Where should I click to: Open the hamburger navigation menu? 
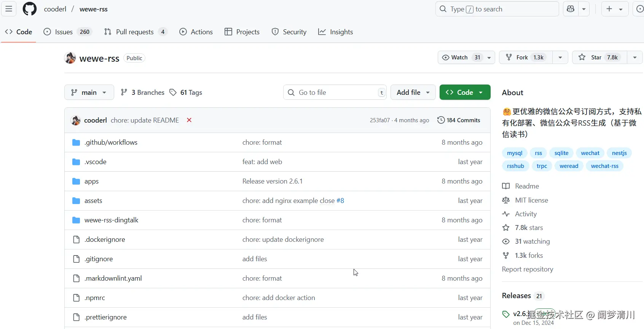pyautogui.click(x=9, y=9)
